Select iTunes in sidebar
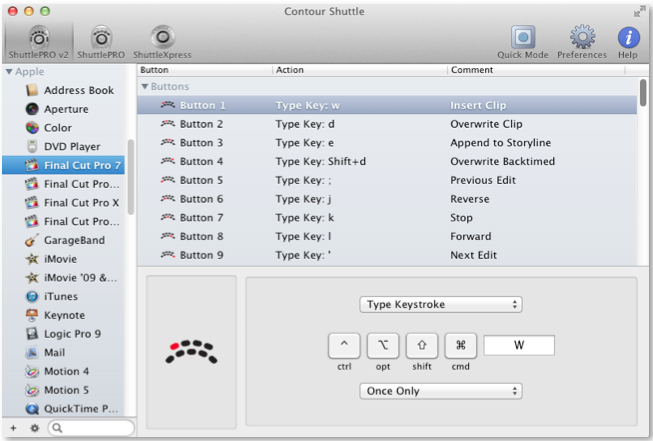 (x=65, y=296)
